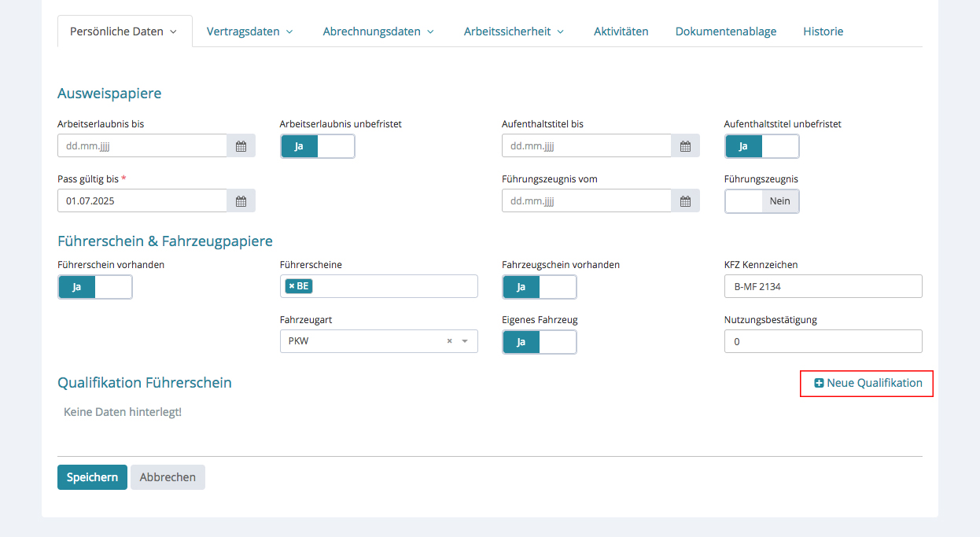
Task: Disable the Eigenes Fahrzeug toggle
Action: pos(540,342)
